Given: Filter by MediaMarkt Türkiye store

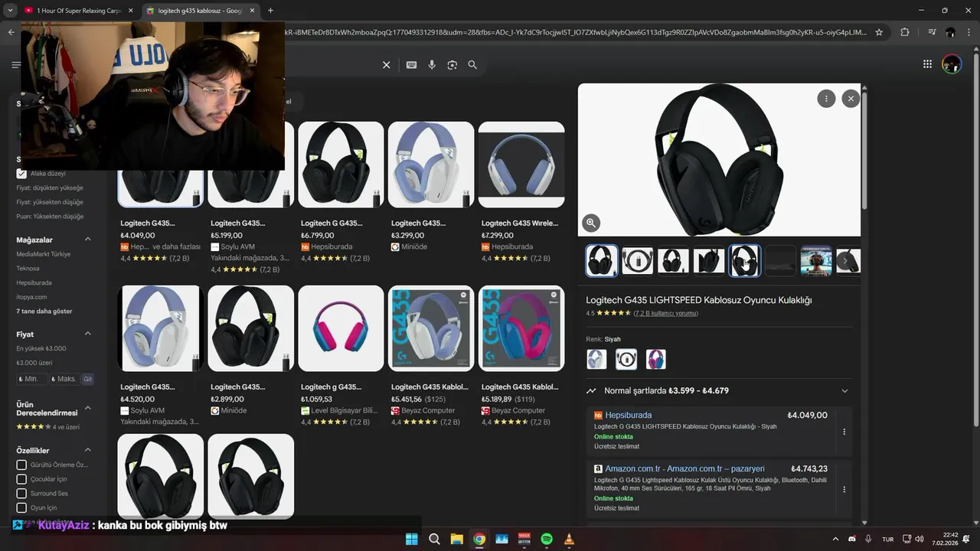Looking at the screenshot, I should tap(44, 254).
